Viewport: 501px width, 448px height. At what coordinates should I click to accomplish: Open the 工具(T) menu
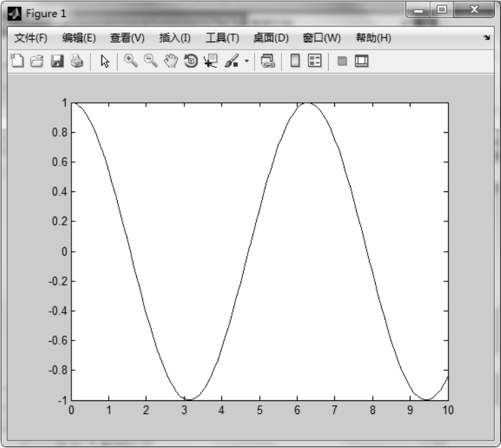tap(223, 37)
